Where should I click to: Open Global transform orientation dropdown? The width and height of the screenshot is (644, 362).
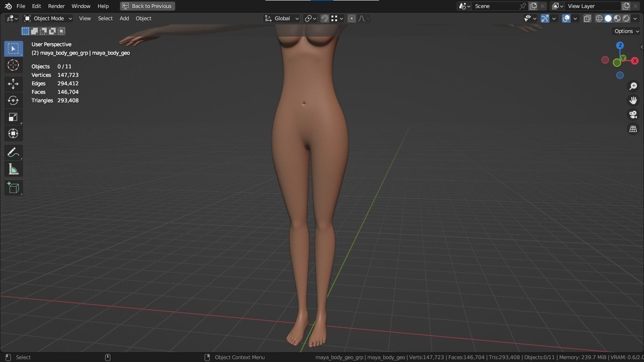(x=282, y=18)
